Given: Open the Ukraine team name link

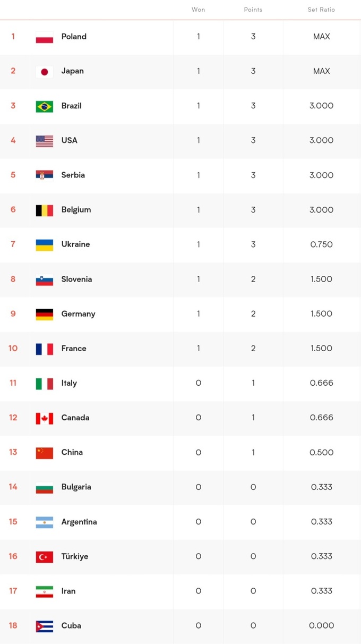Looking at the screenshot, I should point(75,244).
